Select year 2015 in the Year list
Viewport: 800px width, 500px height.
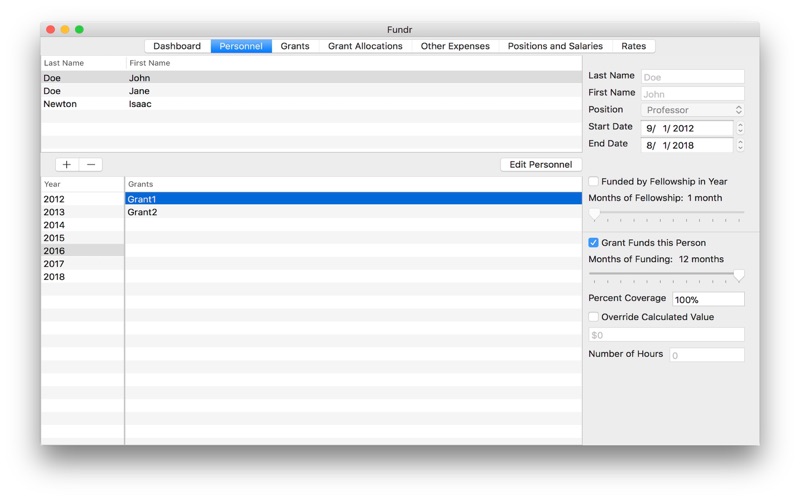83,238
